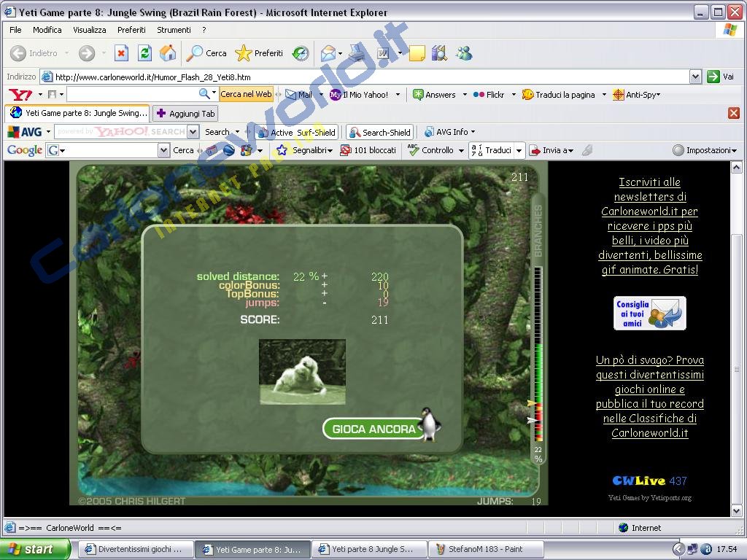Viewport: 747px width, 560px height.
Task: Expand the Traduci dropdown arrow
Action: tap(519, 150)
